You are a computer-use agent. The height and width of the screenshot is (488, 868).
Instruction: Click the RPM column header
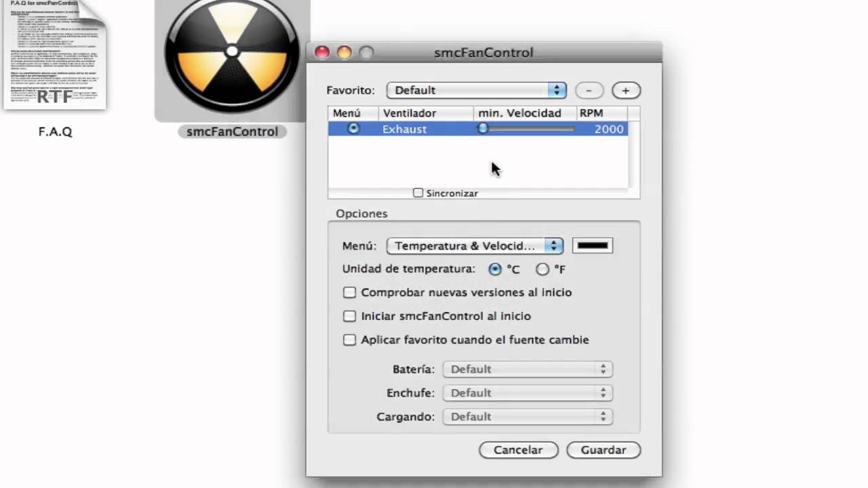(x=601, y=113)
